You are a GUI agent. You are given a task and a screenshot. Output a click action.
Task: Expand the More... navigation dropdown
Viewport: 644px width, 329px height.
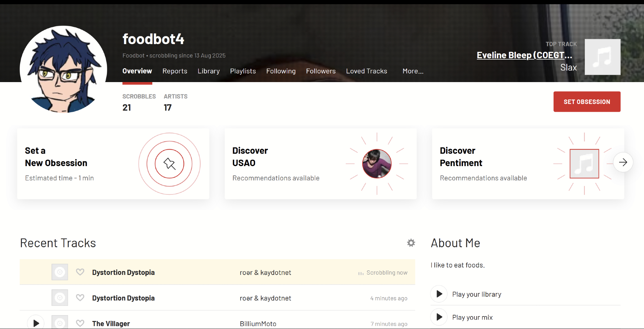(x=413, y=71)
